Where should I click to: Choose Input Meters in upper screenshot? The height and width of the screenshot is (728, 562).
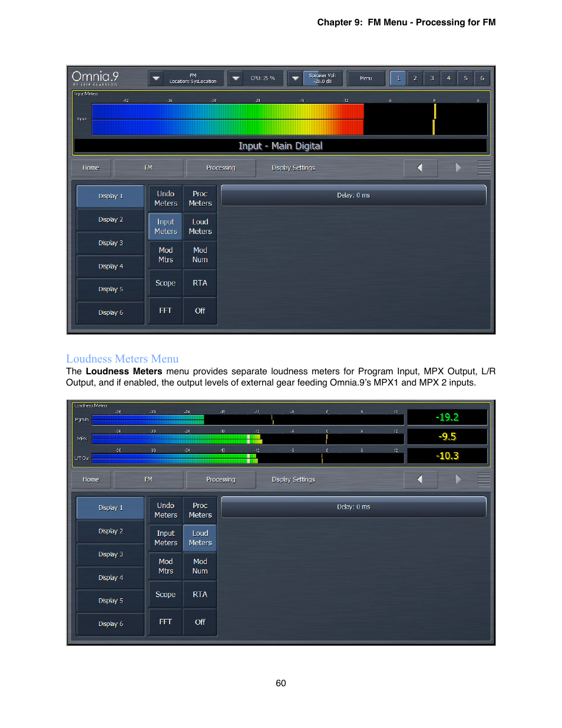(166, 227)
